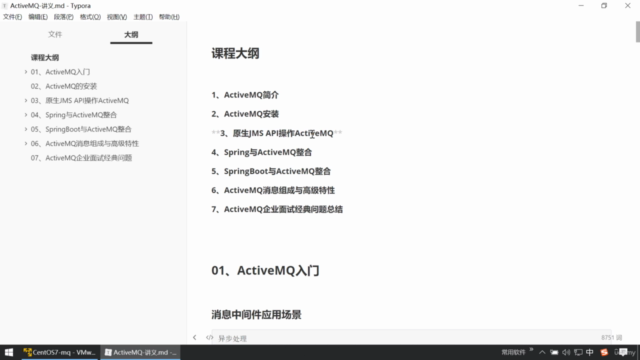Show hidden system tray icons

tap(542, 352)
